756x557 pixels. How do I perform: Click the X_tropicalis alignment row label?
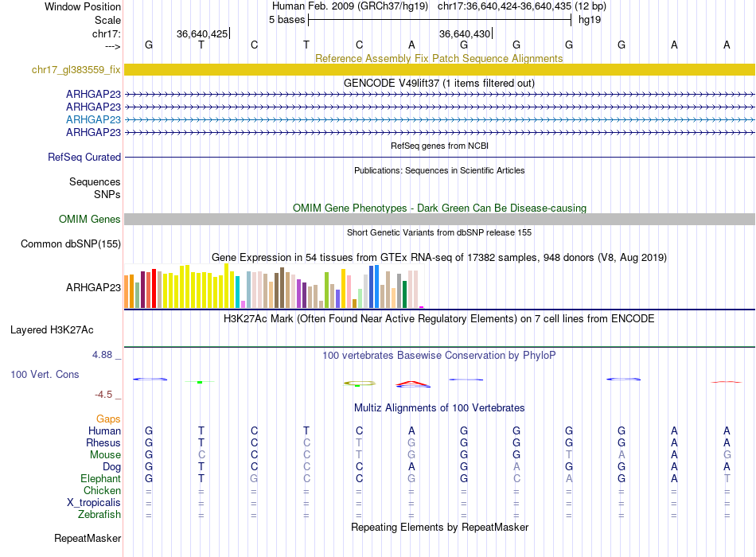pyautogui.click(x=94, y=503)
